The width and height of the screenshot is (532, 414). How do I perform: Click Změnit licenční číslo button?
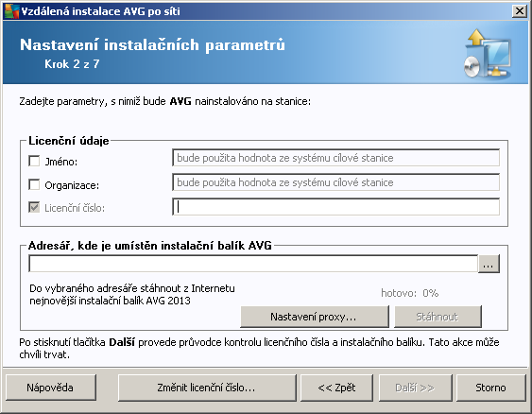pos(207,388)
